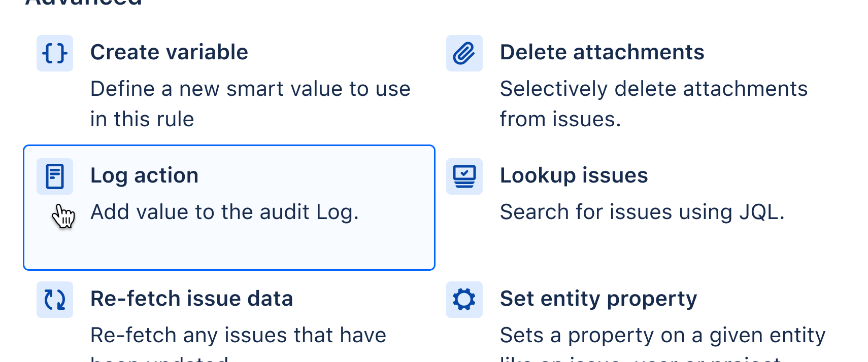The height and width of the screenshot is (362, 868).
Task: Click the entity property description text
Action: click(663, 335)
